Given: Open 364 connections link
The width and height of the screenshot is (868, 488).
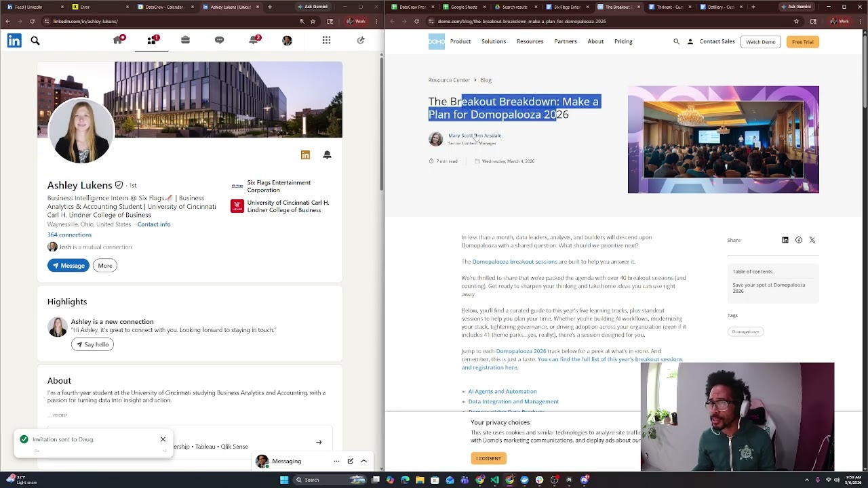Looking at the screenshot, I should [x=69, y=235].
